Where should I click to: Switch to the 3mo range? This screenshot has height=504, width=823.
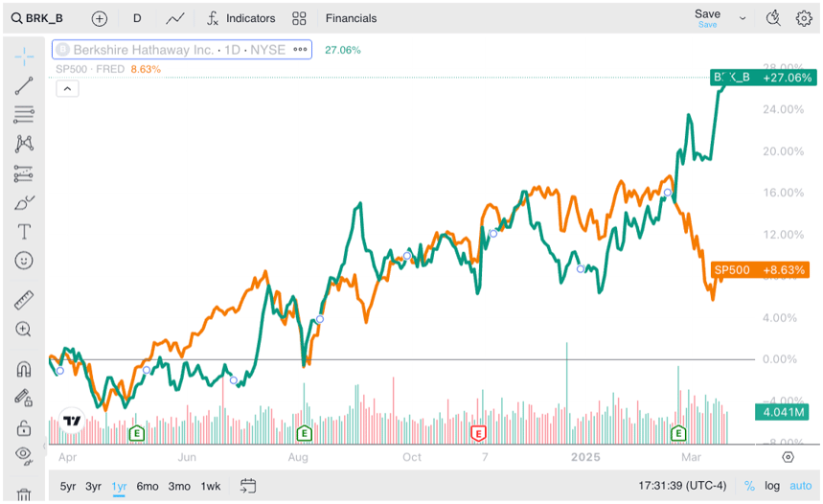coord(179,486)
